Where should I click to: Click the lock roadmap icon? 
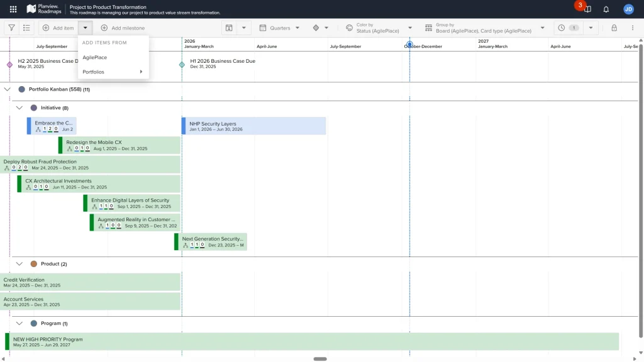click(614, 28)
